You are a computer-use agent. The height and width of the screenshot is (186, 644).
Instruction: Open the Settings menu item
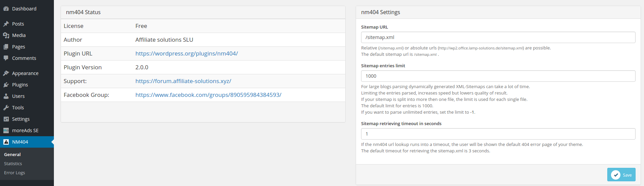(x=27, y=119)
